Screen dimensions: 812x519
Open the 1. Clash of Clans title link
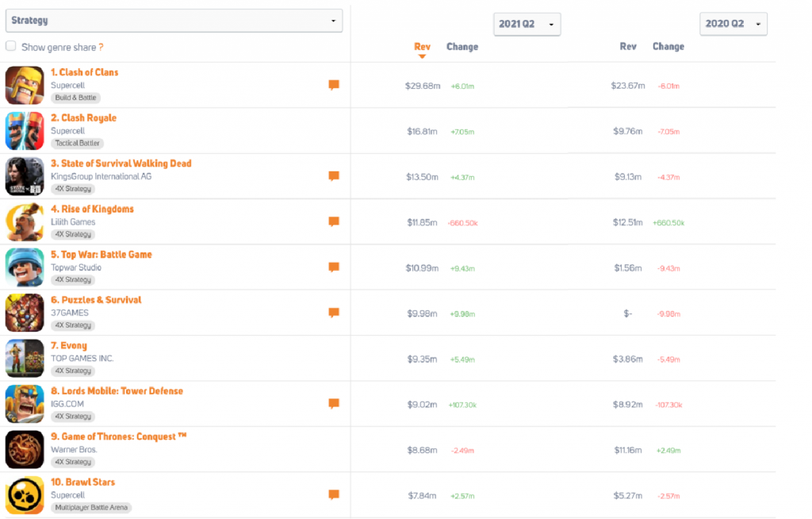(84, 72)
